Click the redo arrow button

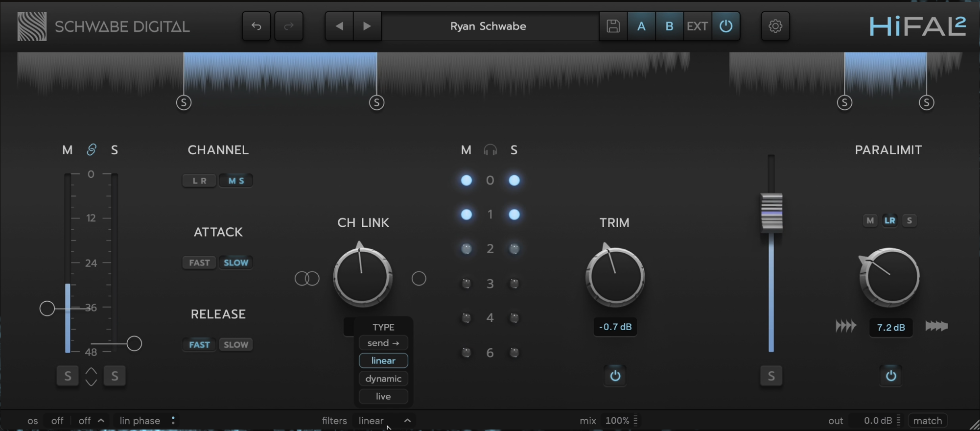(289, 26)
